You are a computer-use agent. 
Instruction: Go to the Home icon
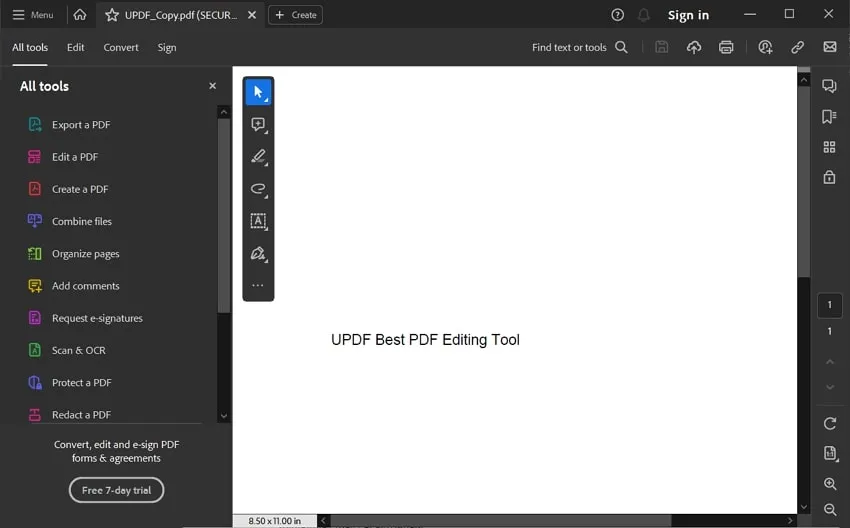[x=80, y=15]
